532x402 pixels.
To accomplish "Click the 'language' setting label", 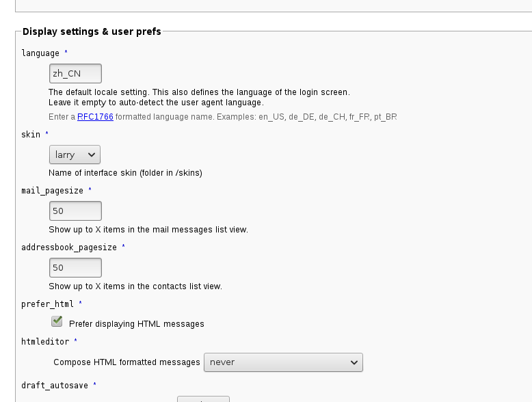I will tap(40, 53).
